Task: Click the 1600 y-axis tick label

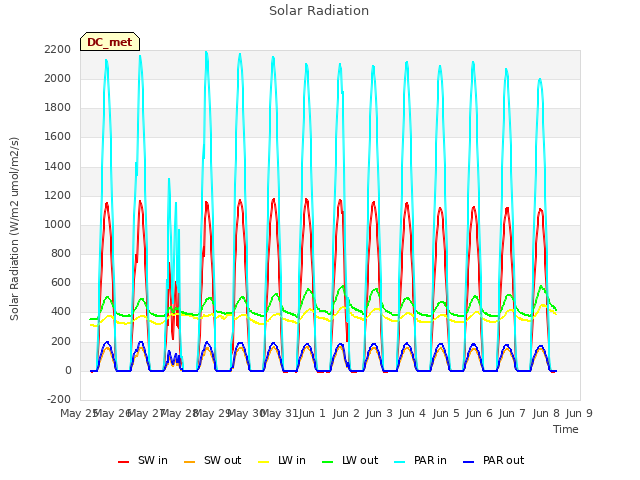Action: (58, 137)
